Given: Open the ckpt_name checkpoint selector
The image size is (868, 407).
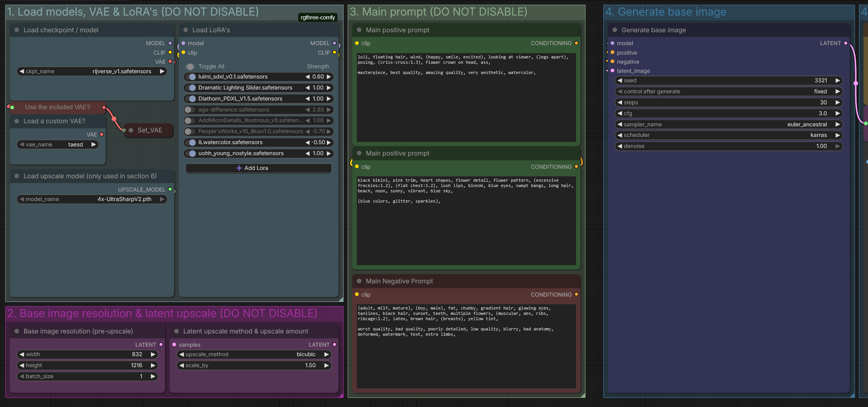Looking at the screenshot, I should tap(92, 71).
